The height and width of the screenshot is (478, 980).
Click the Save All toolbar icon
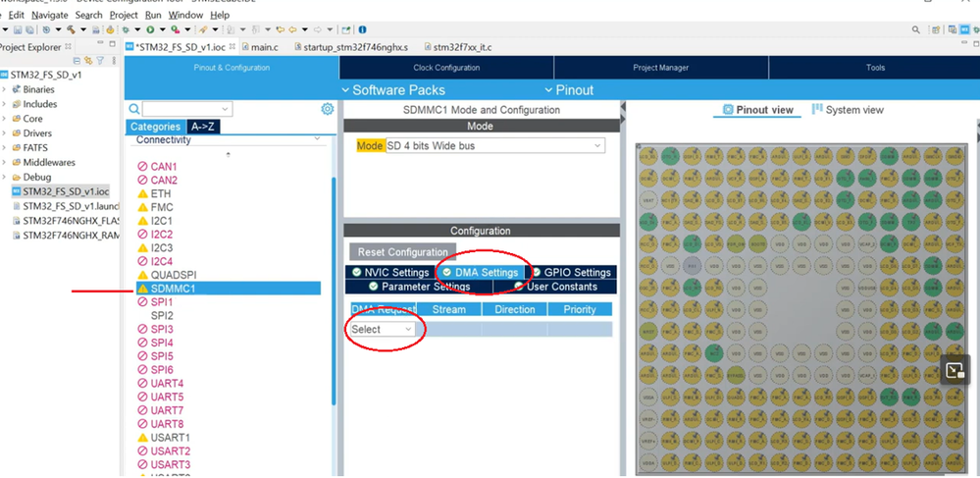tap(30, 29)
